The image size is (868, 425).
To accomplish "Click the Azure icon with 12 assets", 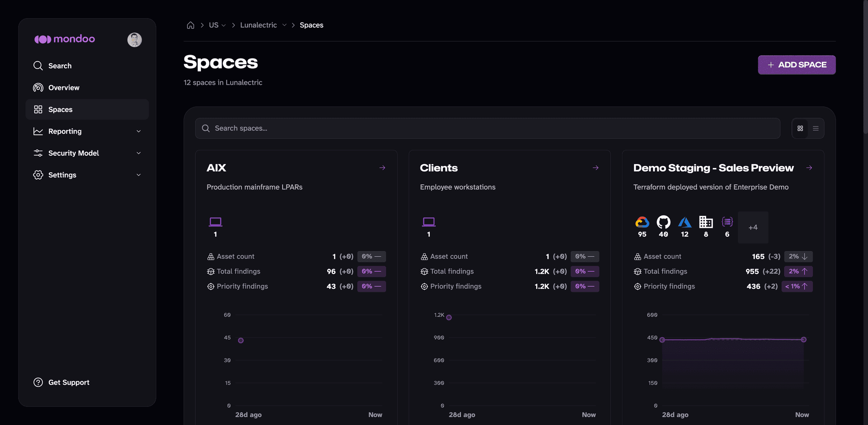I will 684,222.
